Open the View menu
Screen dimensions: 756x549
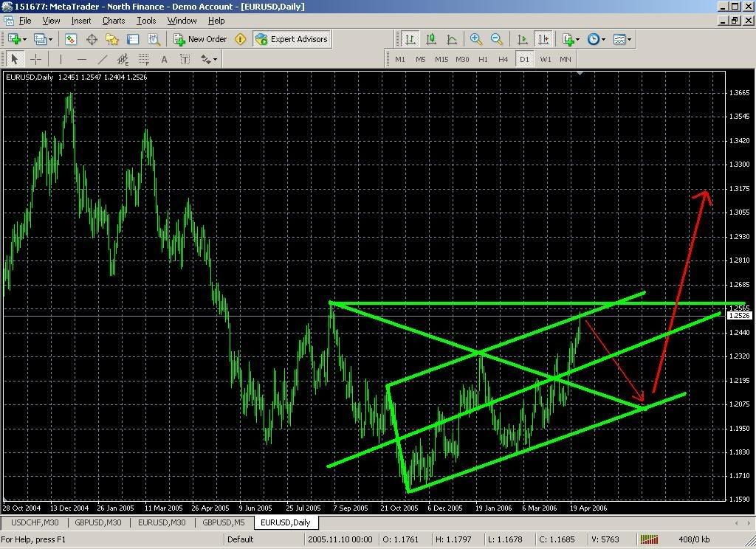click(51, 21)
